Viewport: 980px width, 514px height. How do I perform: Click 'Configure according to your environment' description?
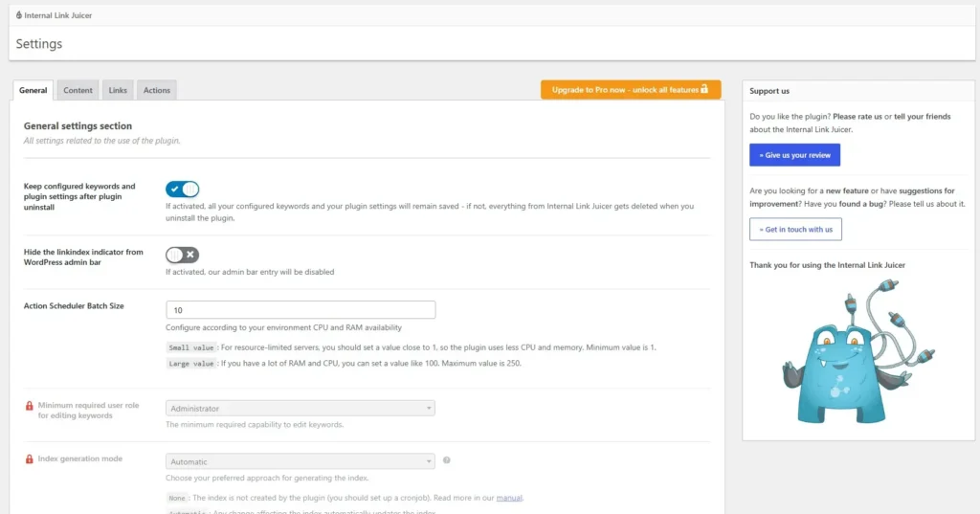point(283,327)
